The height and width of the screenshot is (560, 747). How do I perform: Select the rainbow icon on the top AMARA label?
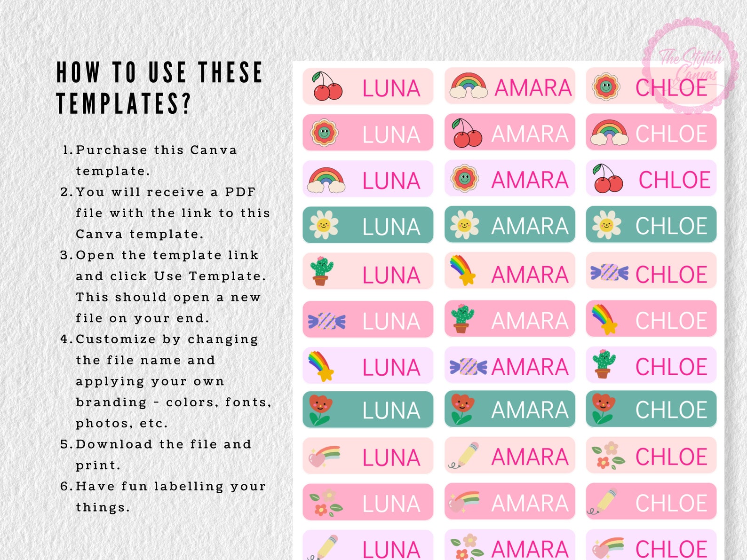click(x=469, y=86)
